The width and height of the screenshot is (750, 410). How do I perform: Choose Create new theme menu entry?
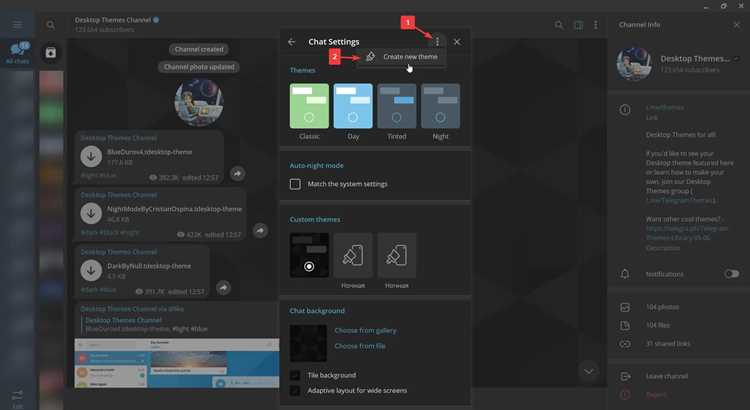click(401, 56)
